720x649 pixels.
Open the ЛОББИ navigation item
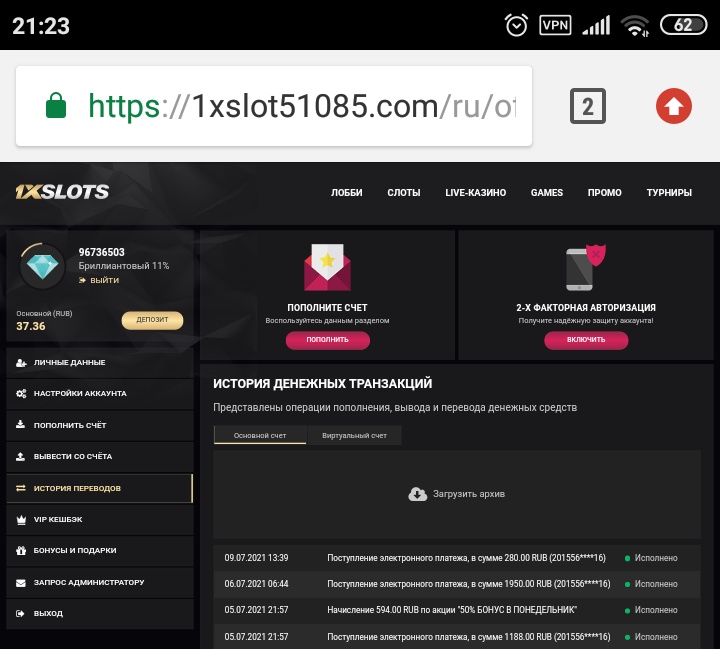pos(347,192)
